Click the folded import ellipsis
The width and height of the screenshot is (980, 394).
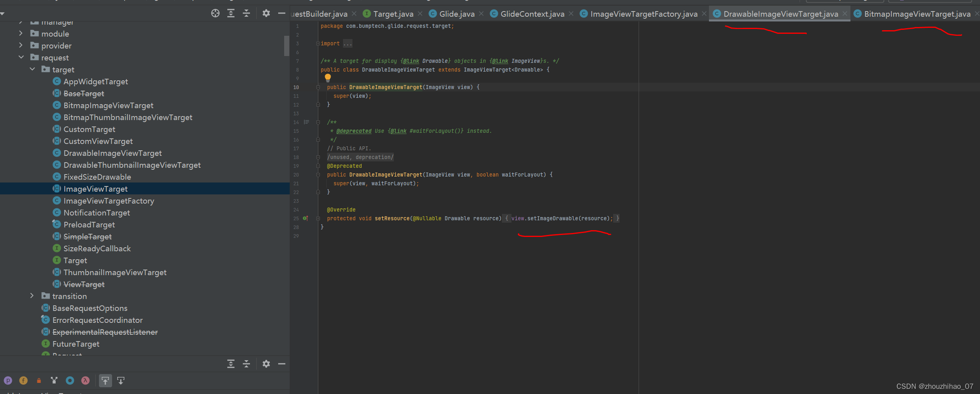tap(348, 43)
